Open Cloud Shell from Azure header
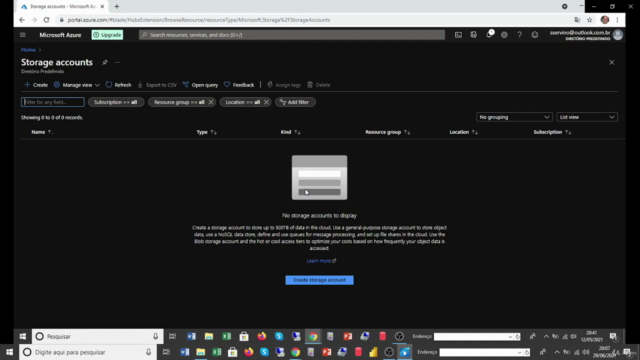Viewport: 640px width, 360px height. click(458, 35)
